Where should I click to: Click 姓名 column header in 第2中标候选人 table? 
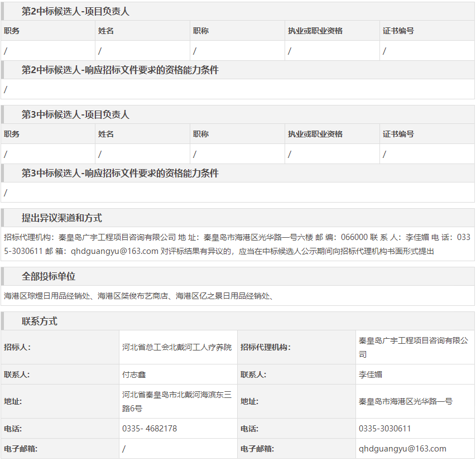tap(106, 31)
